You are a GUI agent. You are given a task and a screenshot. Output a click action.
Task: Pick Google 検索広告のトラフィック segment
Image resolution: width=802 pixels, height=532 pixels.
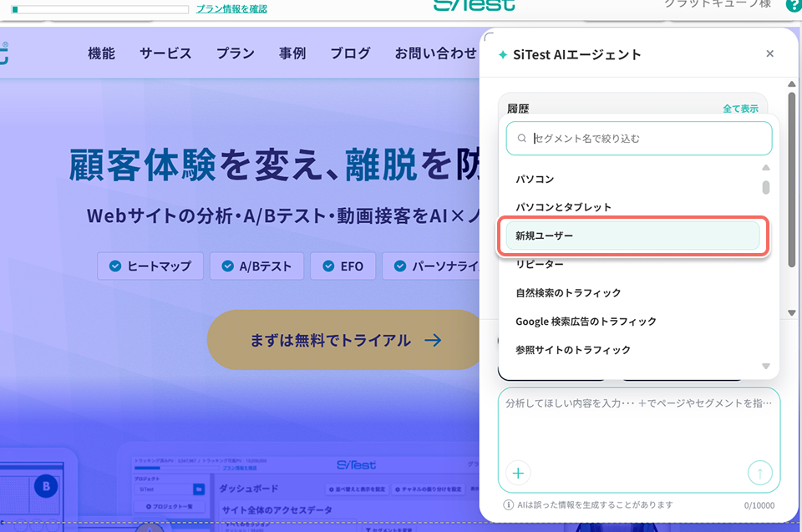coord(586,322)
